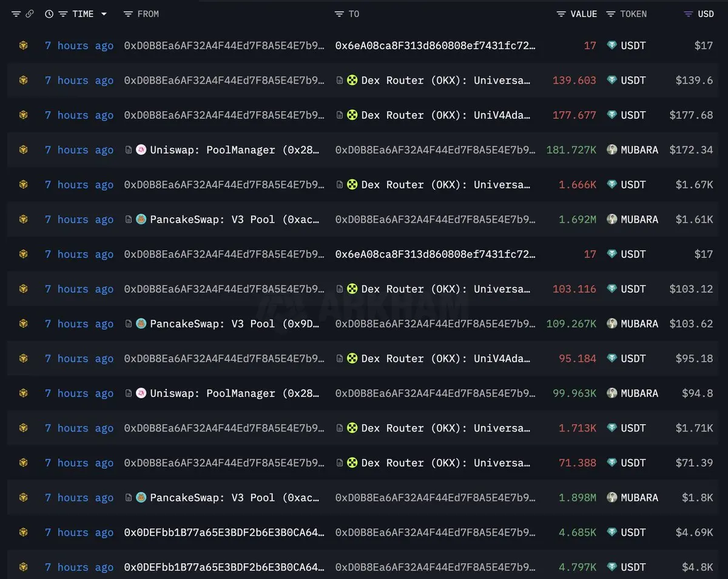The width and height of the screenshot is (728, 579).
Task: Click the USD amount $1.61K
Action: click(694, 219)
